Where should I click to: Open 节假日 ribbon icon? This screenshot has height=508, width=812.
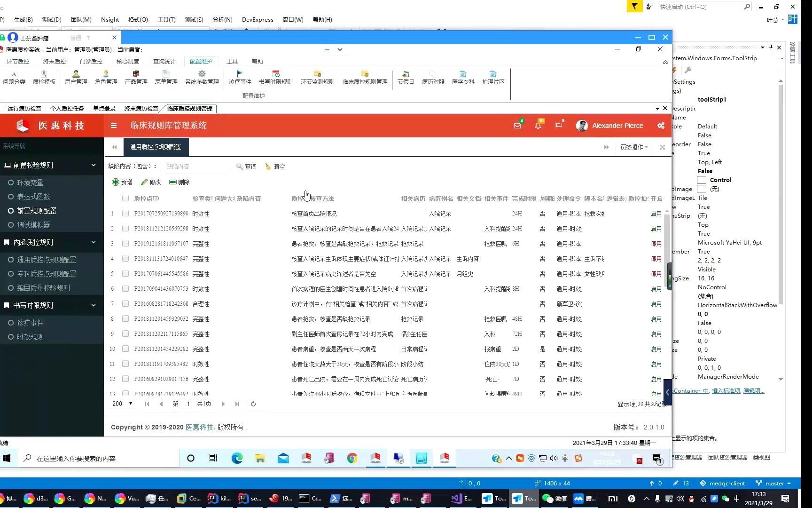coord(406,78)
